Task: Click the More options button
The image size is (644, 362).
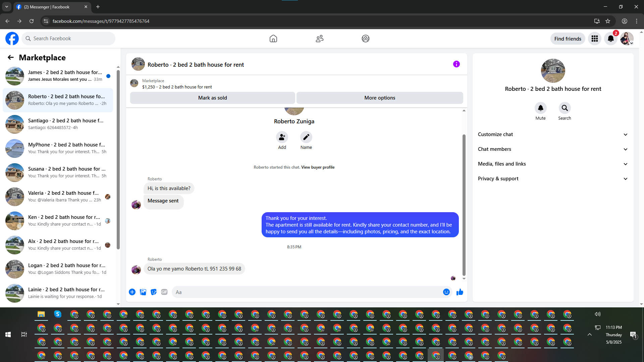Action: click(x=380, y=98)
